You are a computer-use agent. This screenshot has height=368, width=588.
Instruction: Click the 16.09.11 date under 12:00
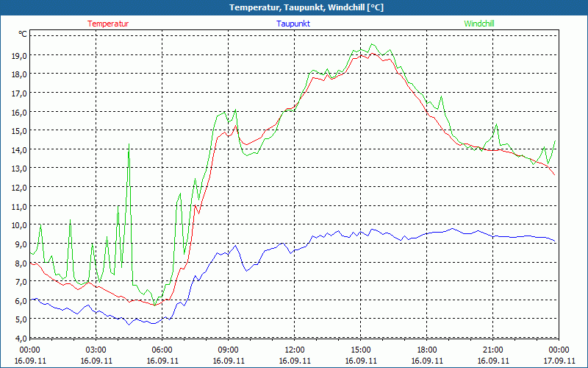(x=295, y=361)
